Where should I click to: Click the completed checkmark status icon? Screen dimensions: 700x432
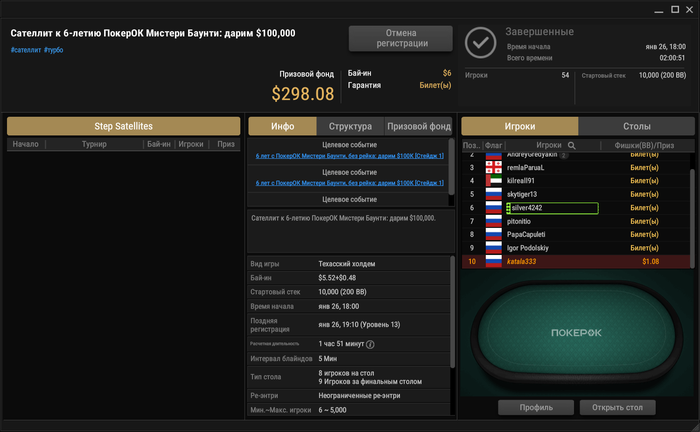480,43
